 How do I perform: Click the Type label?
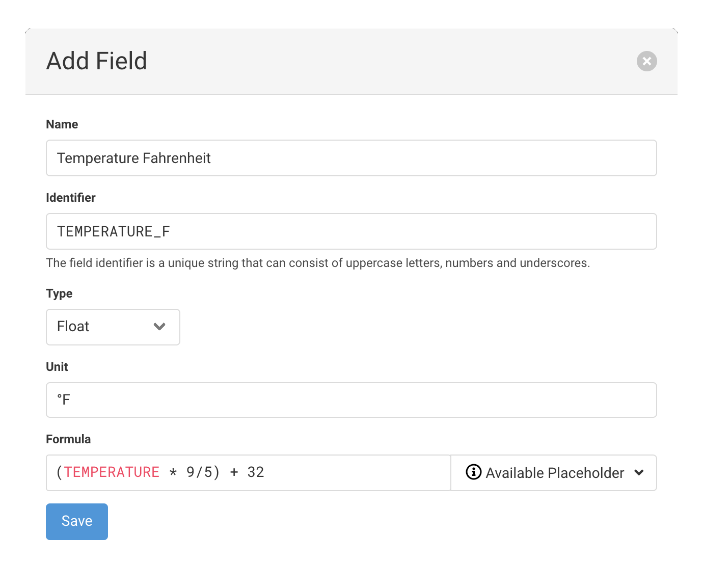click(x=59, y=293)
